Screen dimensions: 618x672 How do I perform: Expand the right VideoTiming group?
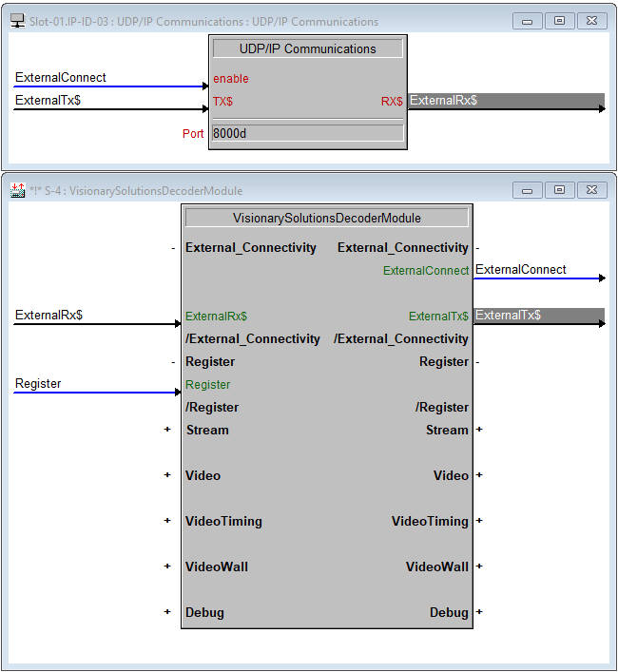(479, 520)
